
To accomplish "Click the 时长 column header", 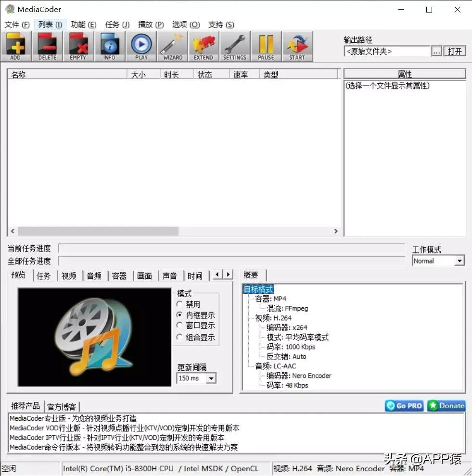I will point(177,75).
